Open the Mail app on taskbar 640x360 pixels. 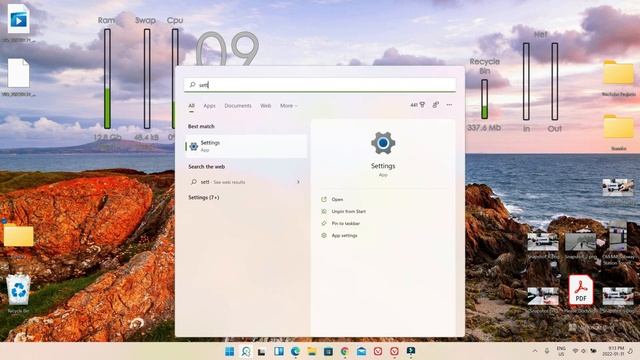point(361,351)
